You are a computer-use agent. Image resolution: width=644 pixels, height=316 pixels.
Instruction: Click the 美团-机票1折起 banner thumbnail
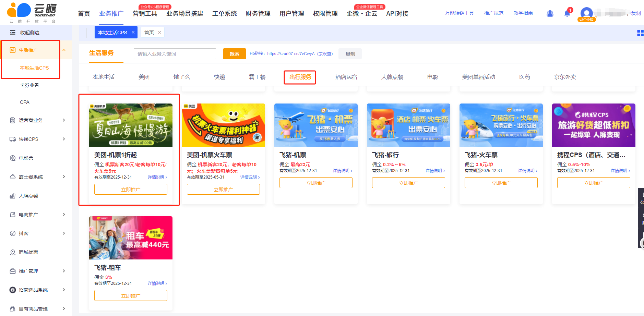pyautogui.click(x=131, y=125)
